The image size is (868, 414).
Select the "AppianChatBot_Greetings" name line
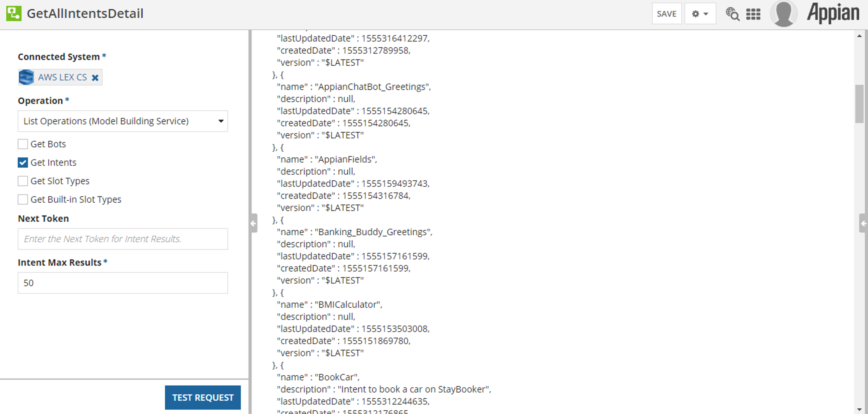(x=354, y=87)
